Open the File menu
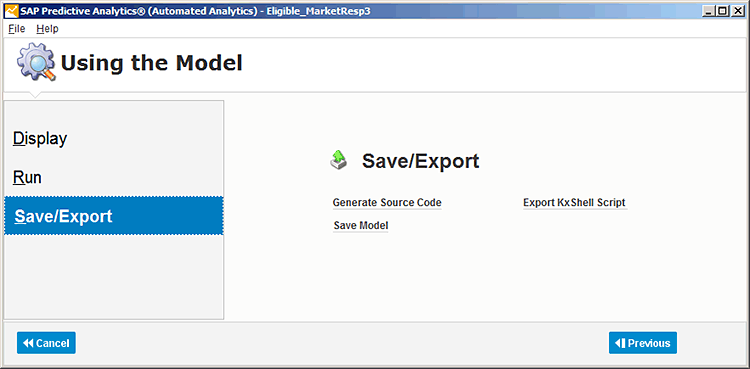750x369 pixels. [x=17, y=29]
